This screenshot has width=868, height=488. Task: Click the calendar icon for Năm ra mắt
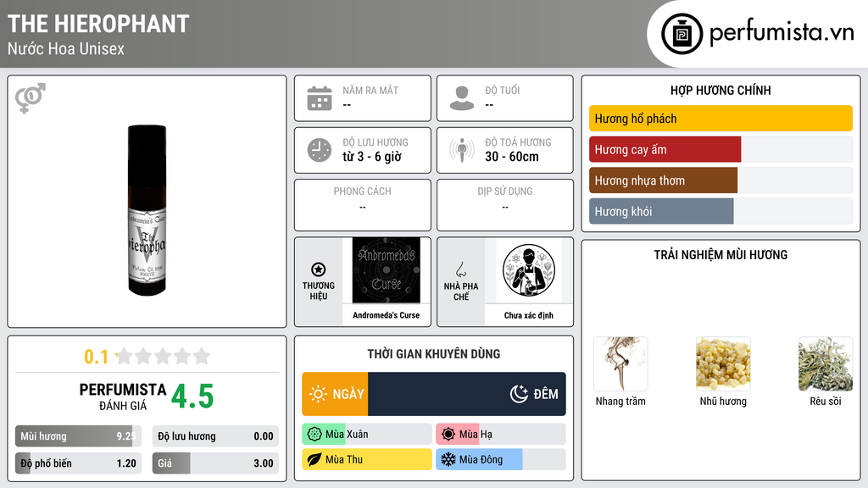[320, 98]
